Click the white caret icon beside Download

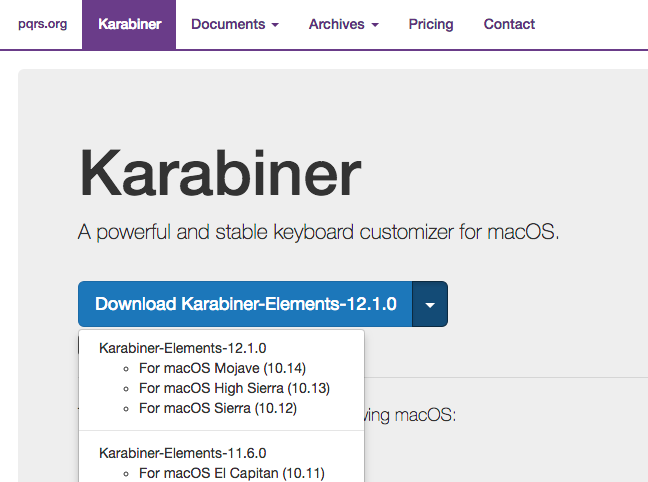[430, 305]
